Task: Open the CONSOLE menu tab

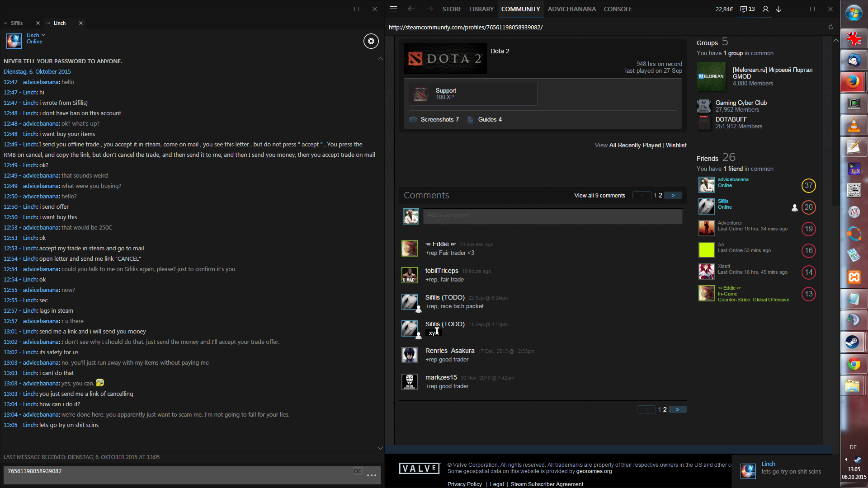Action: [618, 9]
